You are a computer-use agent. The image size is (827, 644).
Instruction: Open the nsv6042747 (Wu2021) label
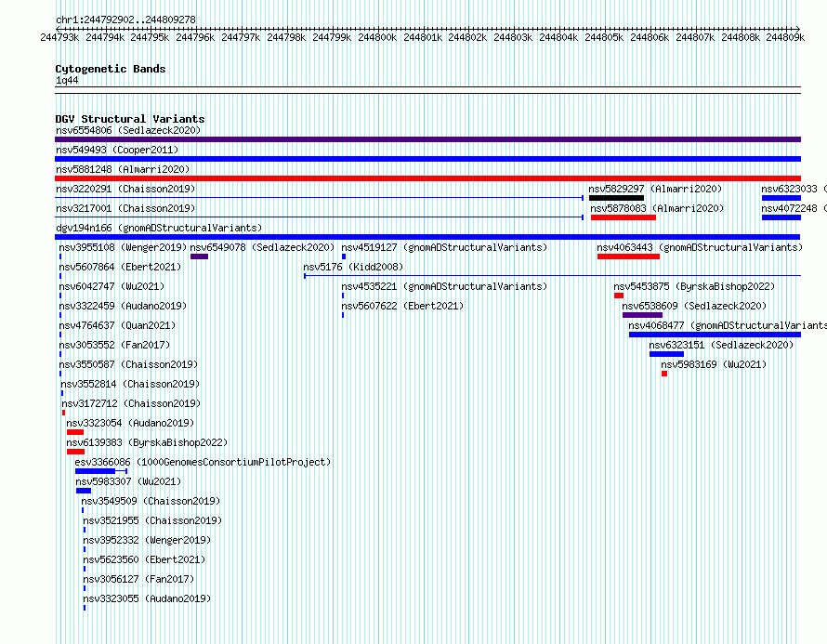(112, 286)
